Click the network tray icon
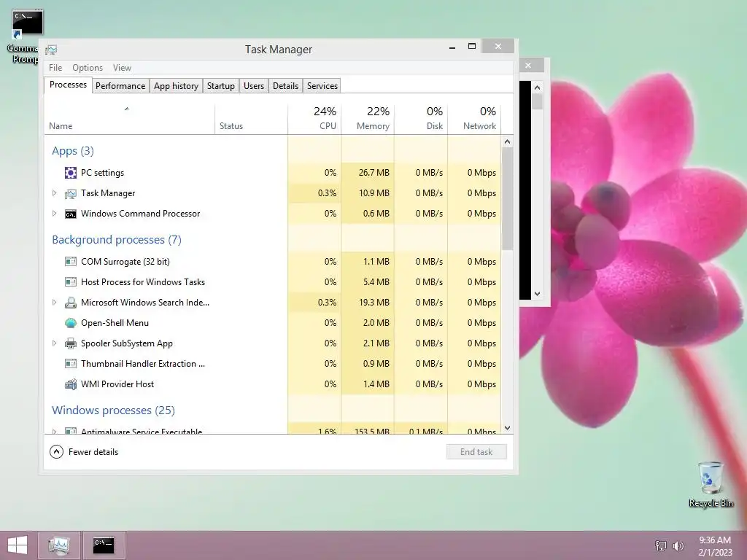 pos(661,545)
